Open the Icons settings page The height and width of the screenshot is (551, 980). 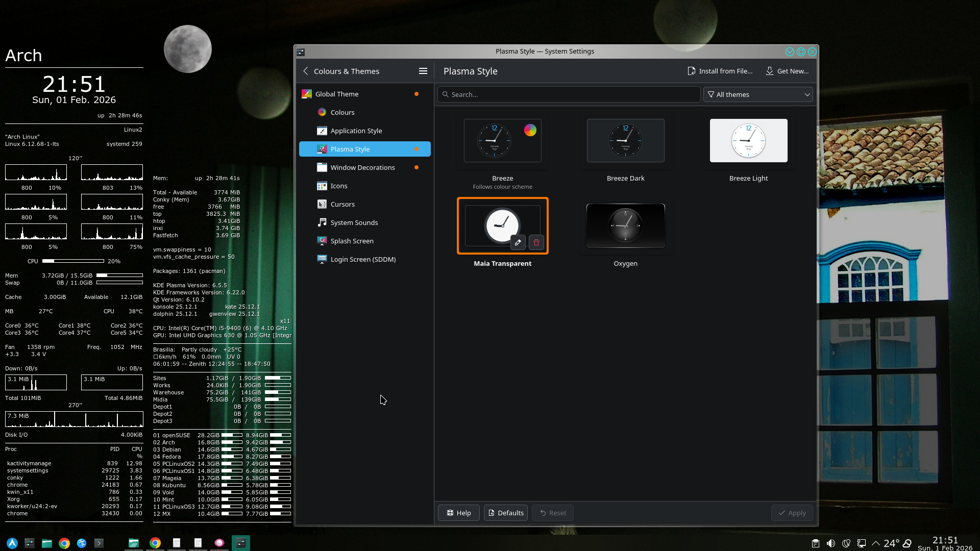click(x=338, y=186)
